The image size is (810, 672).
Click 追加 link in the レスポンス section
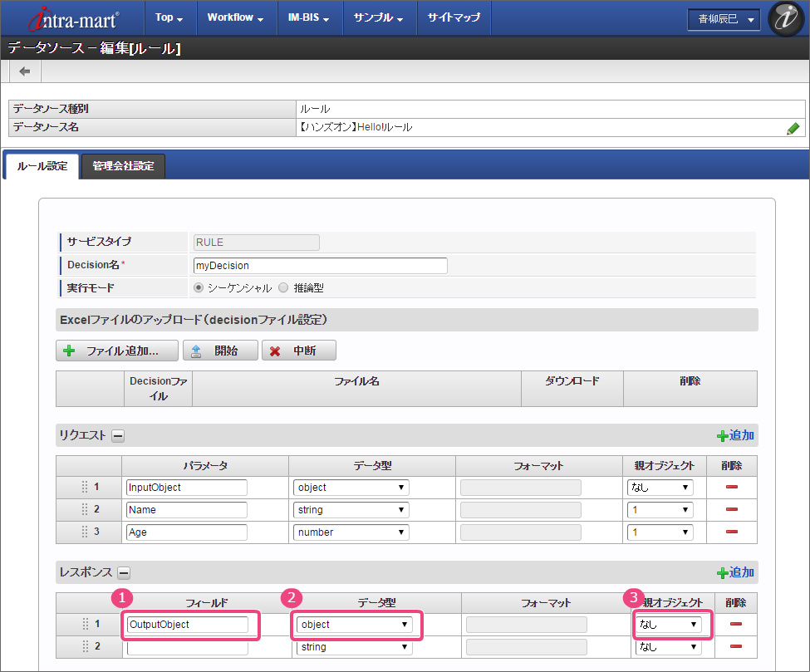coord(735,572)
